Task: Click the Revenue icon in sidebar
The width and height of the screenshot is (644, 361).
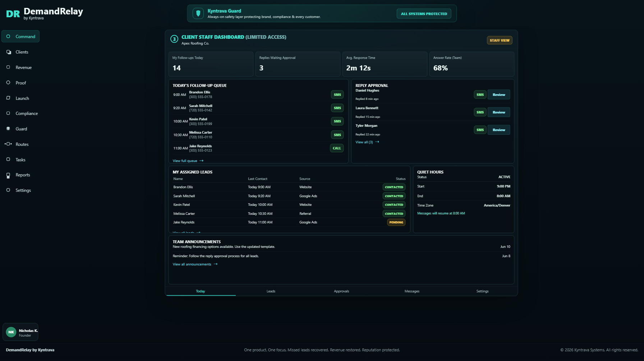Action: pyautogui.click(x=8, y=67)
